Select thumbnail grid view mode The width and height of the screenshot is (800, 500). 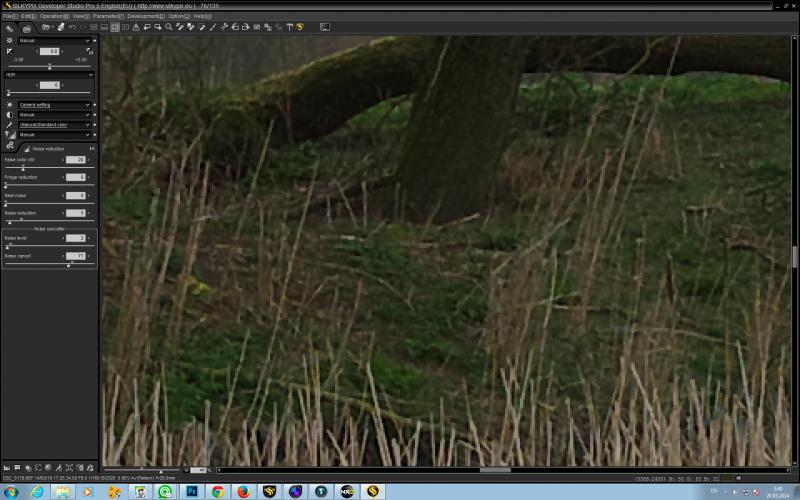[x=93, y=27]
